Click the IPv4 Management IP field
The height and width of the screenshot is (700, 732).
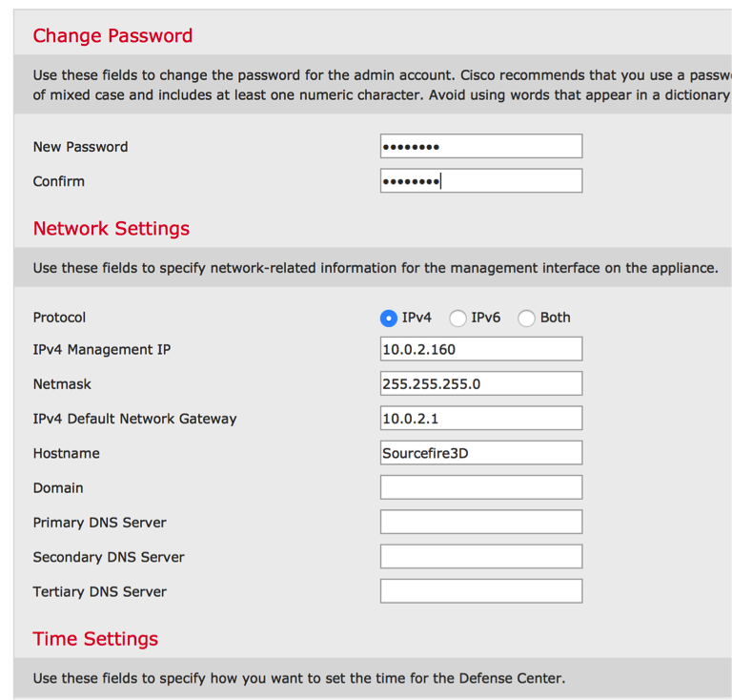point(480,349)
